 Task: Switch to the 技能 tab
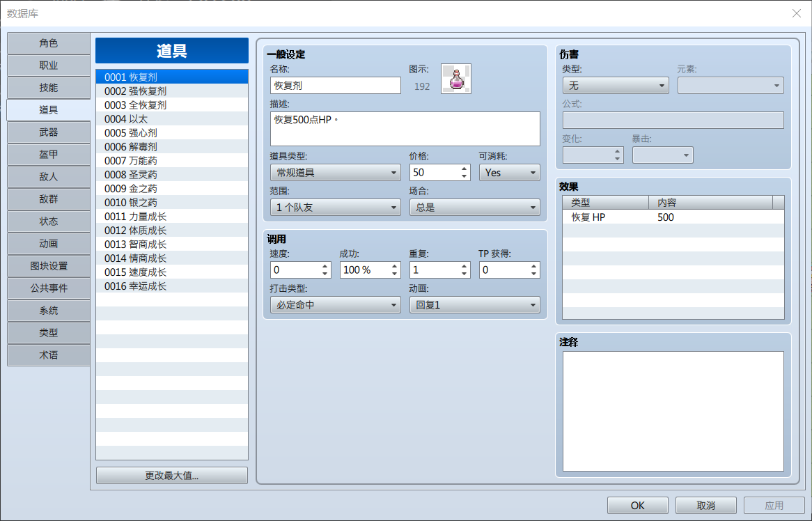49,88
